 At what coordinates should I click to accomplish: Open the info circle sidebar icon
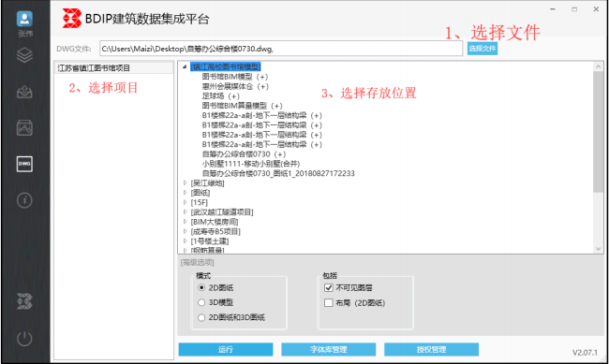point(24,200)
